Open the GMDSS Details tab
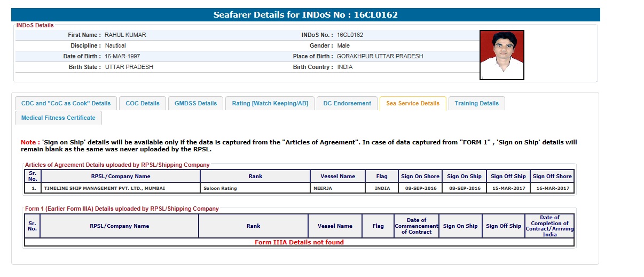The width and height of the screenshot is (644, 277). click(x=195, y=104)
